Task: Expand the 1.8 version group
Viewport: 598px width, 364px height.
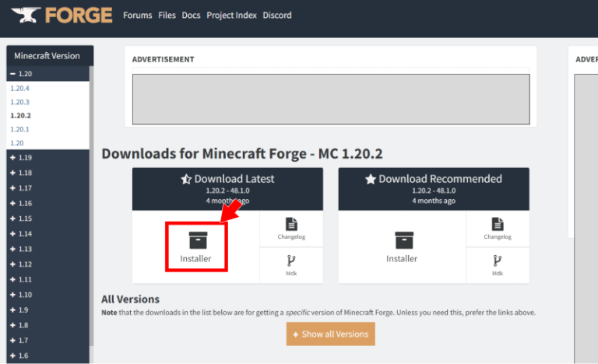Action: click(x=13, y=325)
